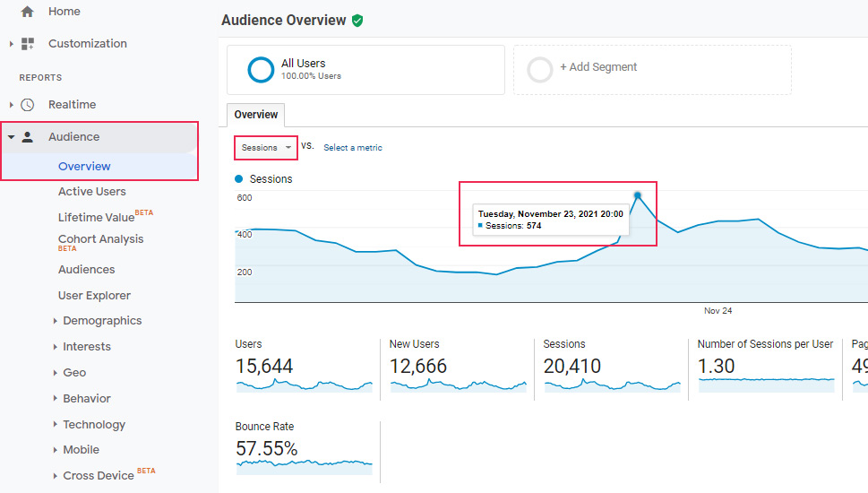Click the blue Sessions legend dot
The image size is (868, 493).
(x=239, y=179)
